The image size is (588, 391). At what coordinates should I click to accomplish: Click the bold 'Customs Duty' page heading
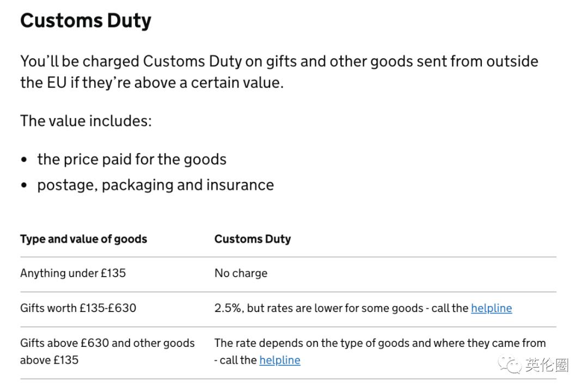coord(85,21)
